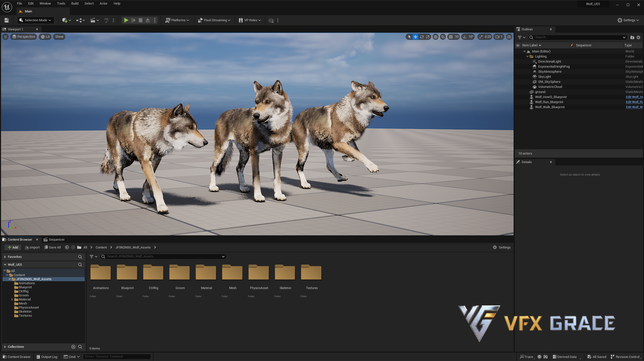Select the viewport Select objects arrow tool
This screenshot has height=361, width=644.
409,37
